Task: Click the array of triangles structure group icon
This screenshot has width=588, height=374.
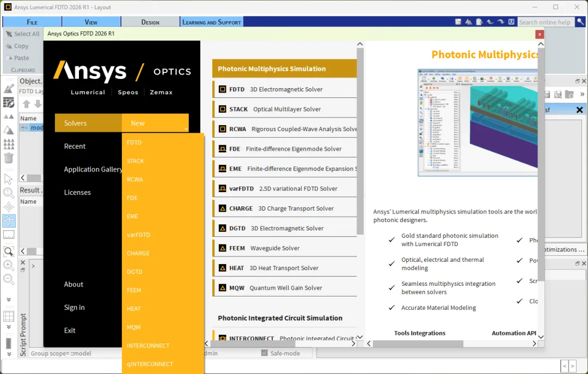Action: [x=9, y=144]
